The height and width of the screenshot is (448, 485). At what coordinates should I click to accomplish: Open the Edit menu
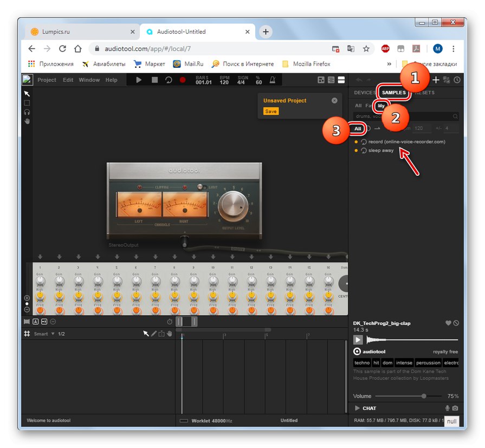click(x=68, y=80)
